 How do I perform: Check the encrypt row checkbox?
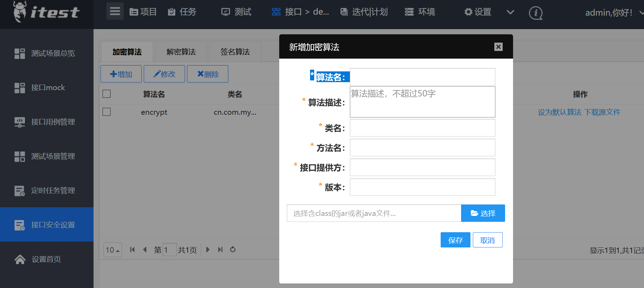[x=107, y=112]
